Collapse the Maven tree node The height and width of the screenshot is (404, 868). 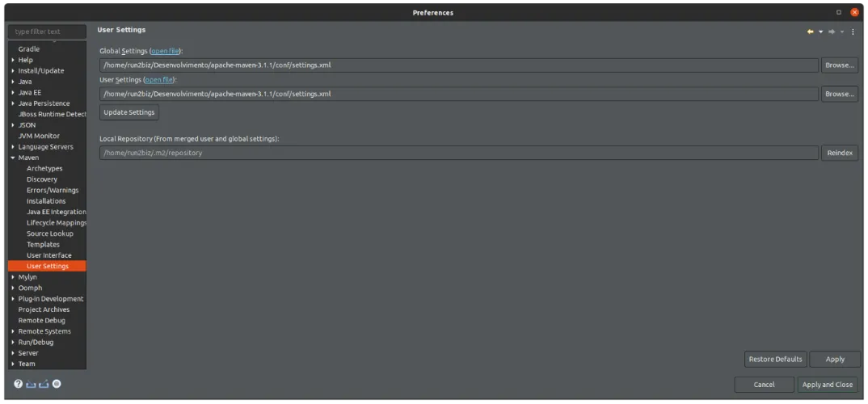point(13,158)
